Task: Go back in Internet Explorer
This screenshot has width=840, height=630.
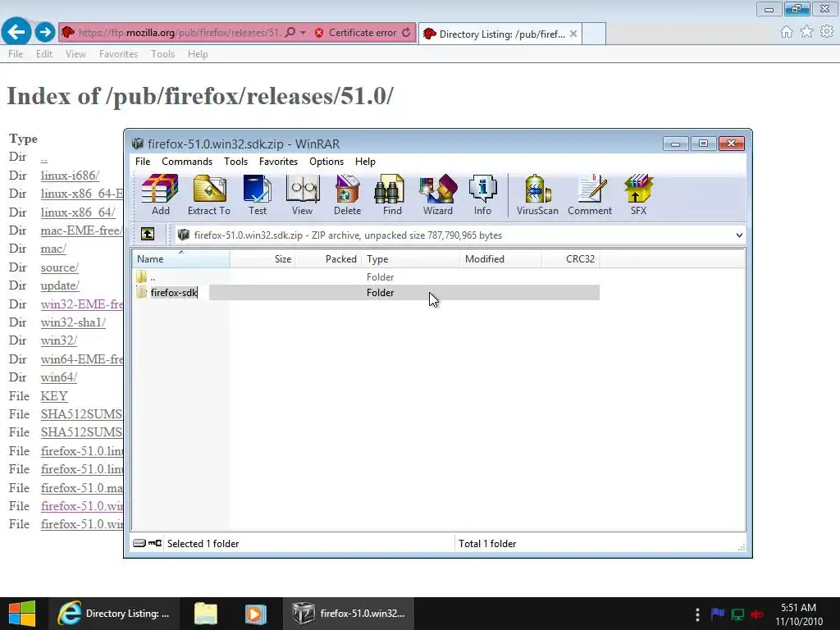Action: [x=16, y=32]
